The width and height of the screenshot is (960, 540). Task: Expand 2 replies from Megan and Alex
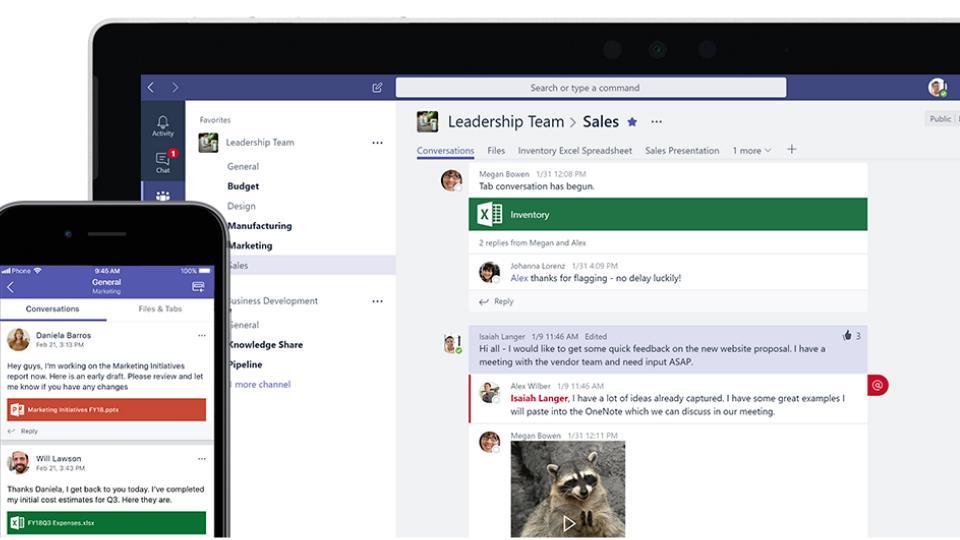tap(532, 243)
